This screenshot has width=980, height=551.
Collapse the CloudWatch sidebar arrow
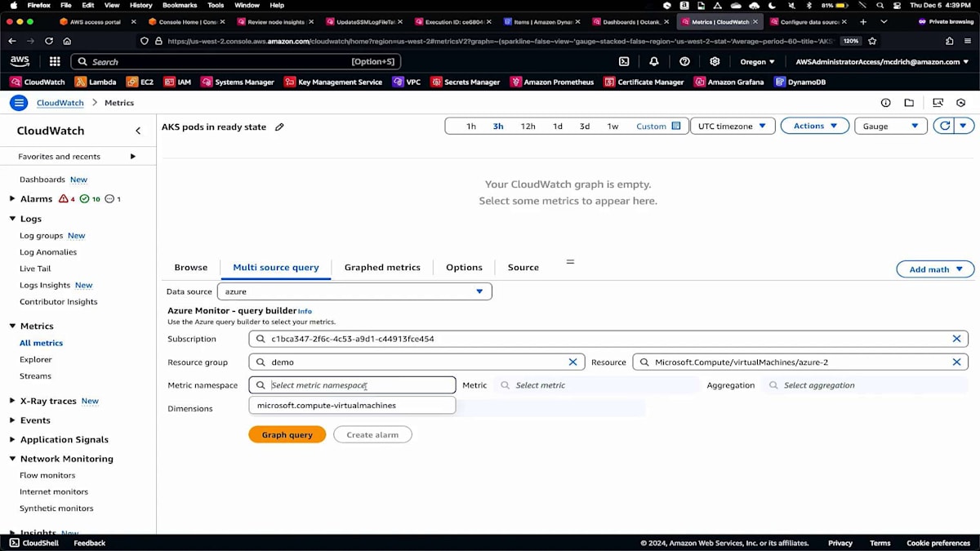tap(138, 131)
